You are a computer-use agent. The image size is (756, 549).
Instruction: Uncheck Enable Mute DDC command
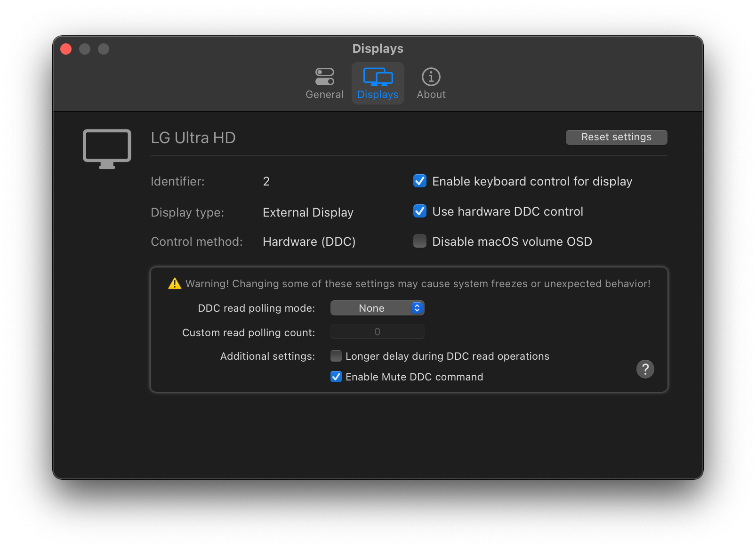[336, 377]
